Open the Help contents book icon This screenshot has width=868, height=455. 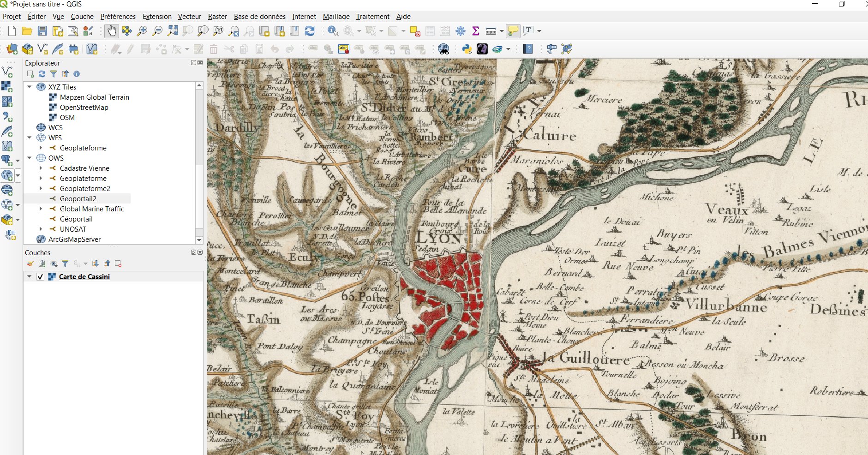528,49
